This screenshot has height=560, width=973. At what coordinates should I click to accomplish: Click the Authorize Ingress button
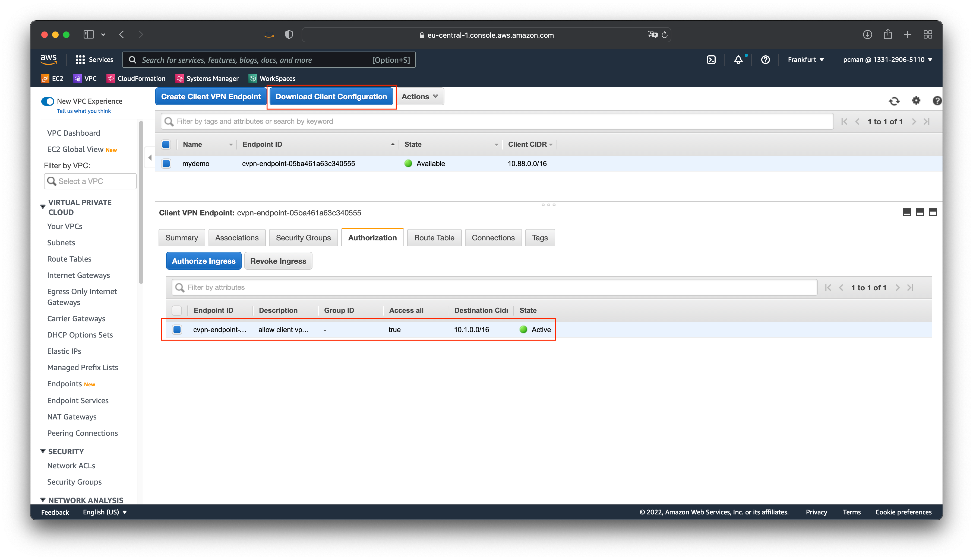(204, 261)
